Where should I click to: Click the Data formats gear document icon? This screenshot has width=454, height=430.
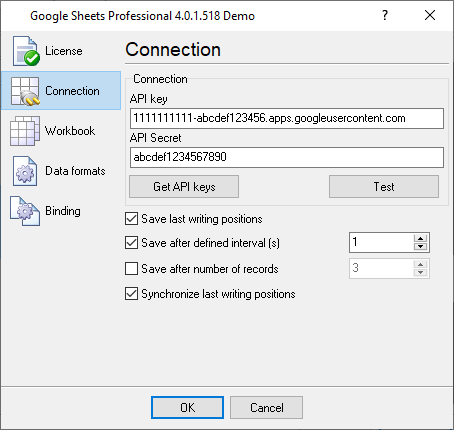point(25,171)
